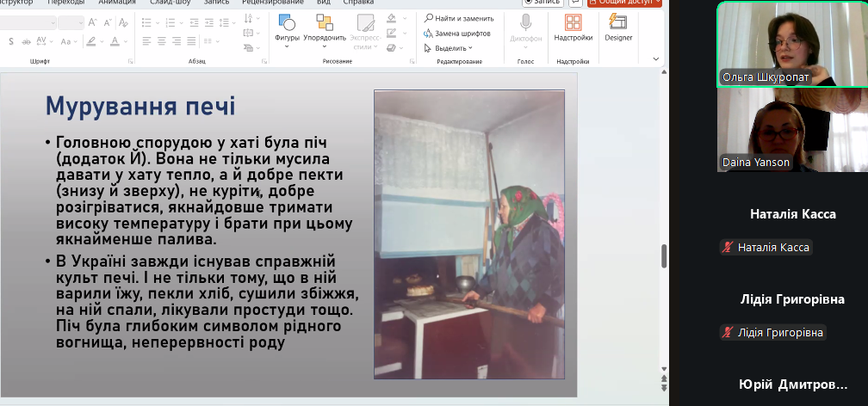
Task: Collapse the ribbon using the chevron
Action: tap(656, 59)
